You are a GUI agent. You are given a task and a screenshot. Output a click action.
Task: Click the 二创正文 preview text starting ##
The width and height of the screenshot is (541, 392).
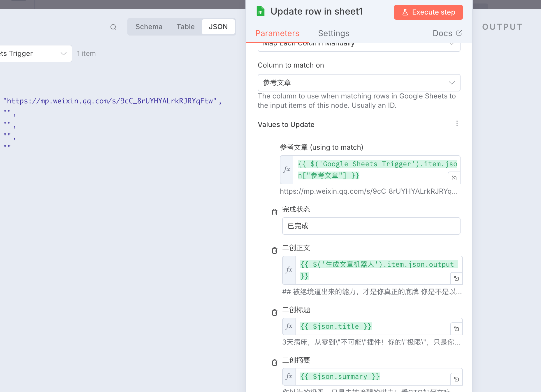372,292
